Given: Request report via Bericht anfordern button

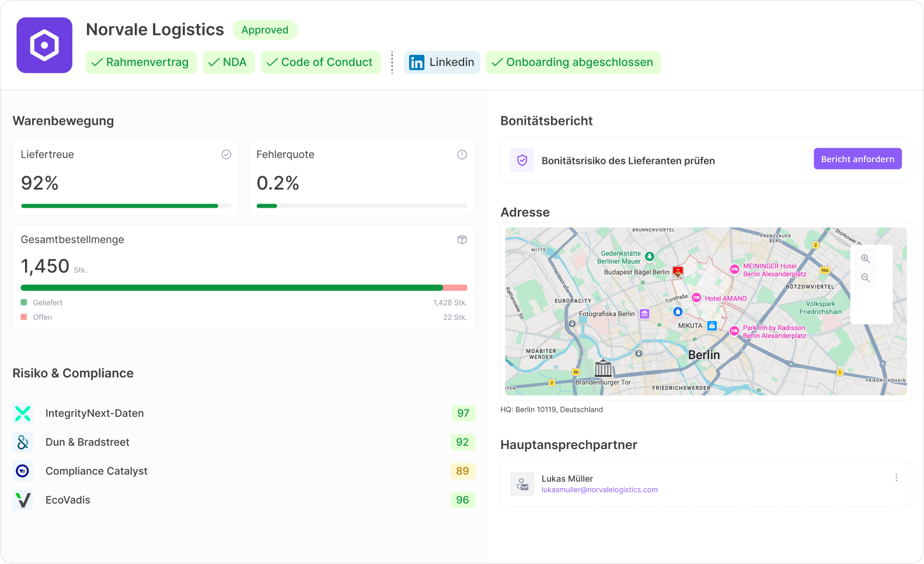Looking at the screenshot, I should (857, 159).
